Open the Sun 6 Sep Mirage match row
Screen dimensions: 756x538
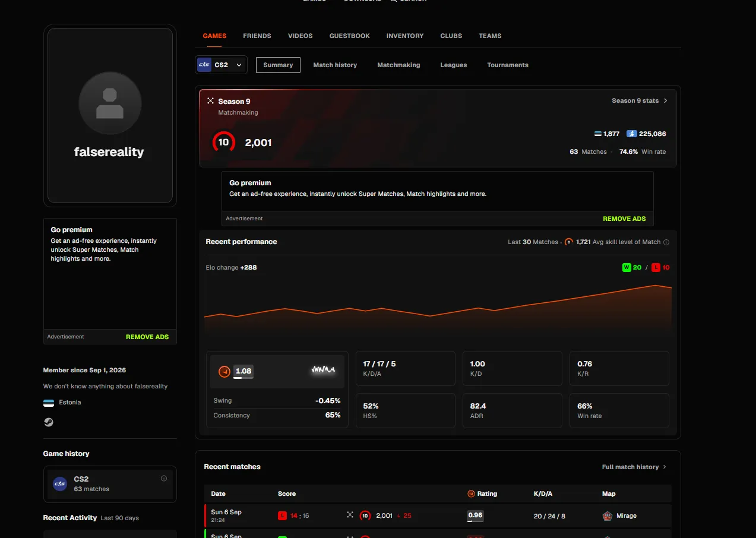438,515
